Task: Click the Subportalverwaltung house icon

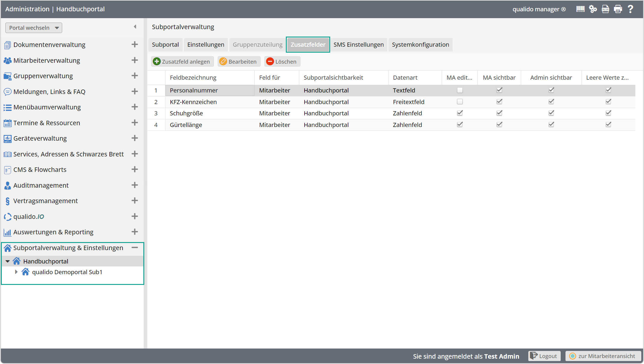Action: pyautogui.click(x=7, y=248)
